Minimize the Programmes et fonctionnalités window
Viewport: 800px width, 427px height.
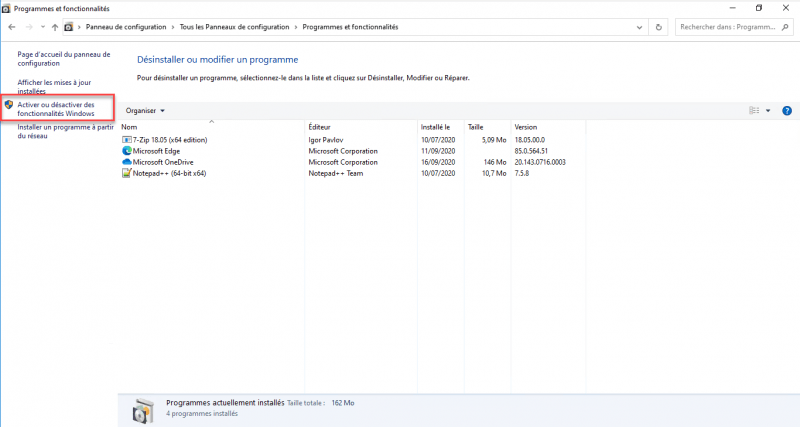tap(733, 8)
